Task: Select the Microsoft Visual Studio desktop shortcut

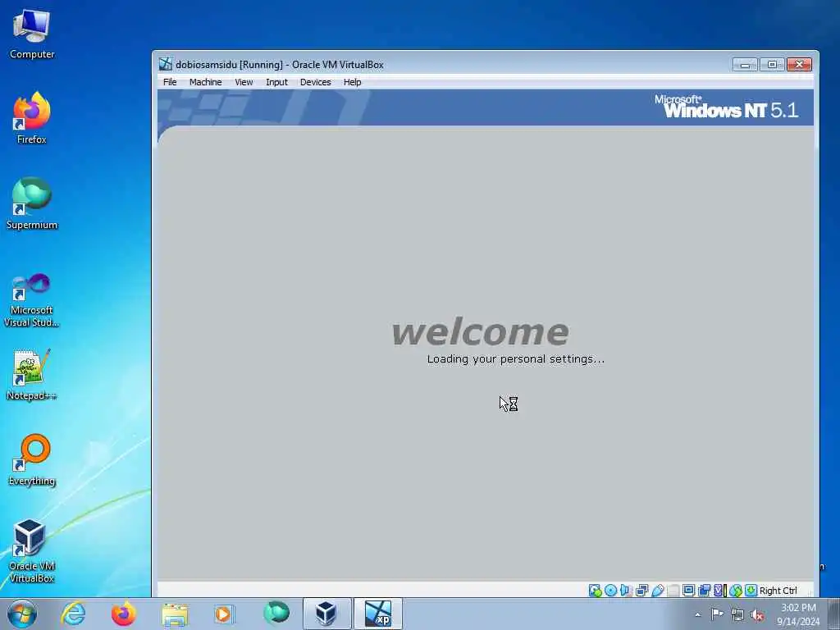Action: 32,300
